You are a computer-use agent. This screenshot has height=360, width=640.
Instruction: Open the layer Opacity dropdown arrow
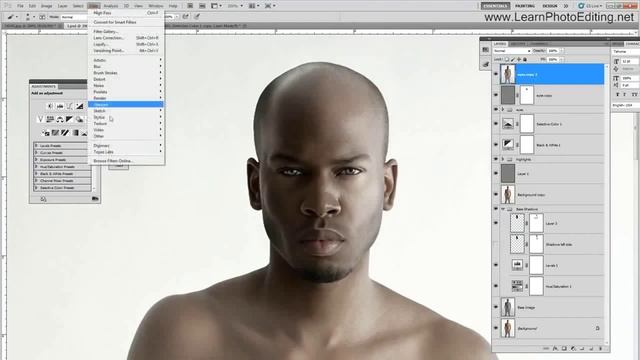562,51
